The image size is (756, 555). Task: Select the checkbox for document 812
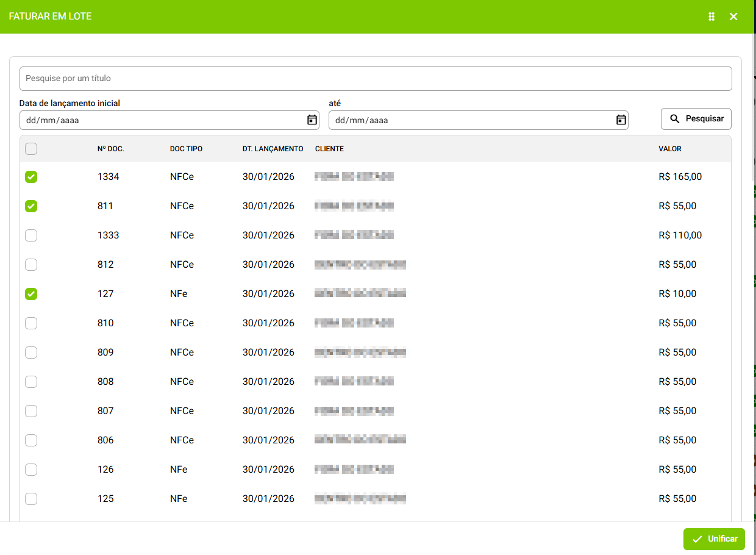[31, 265]
